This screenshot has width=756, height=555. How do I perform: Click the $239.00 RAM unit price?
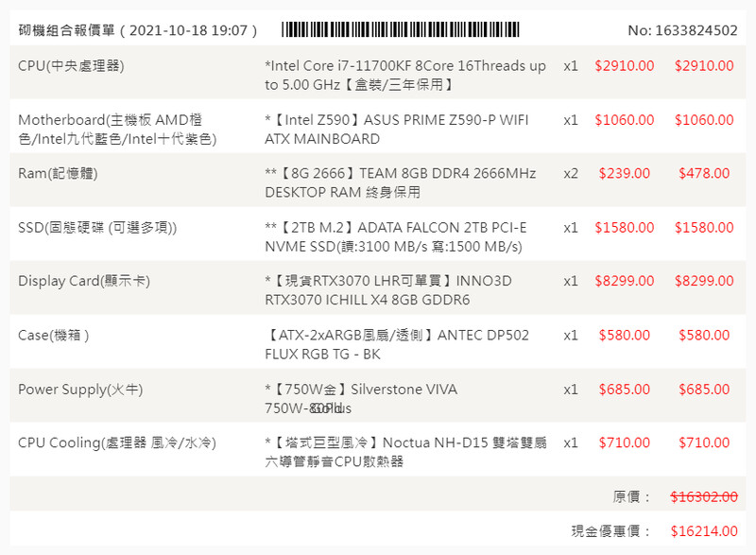coord(624,173)
